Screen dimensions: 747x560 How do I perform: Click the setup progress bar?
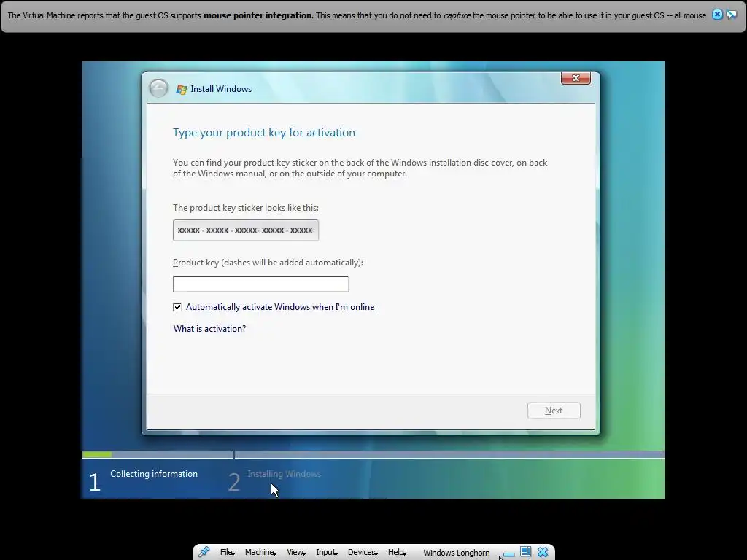tap(373, 455)
